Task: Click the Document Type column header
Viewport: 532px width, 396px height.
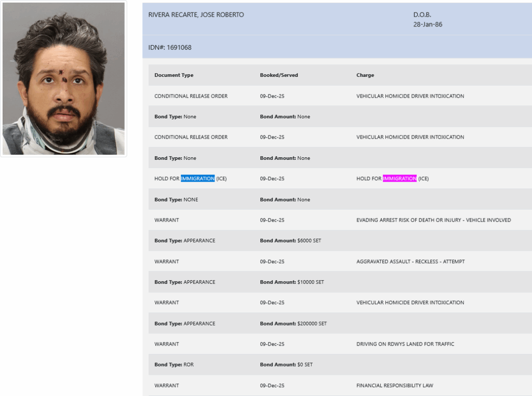Action: coord(174,75)
